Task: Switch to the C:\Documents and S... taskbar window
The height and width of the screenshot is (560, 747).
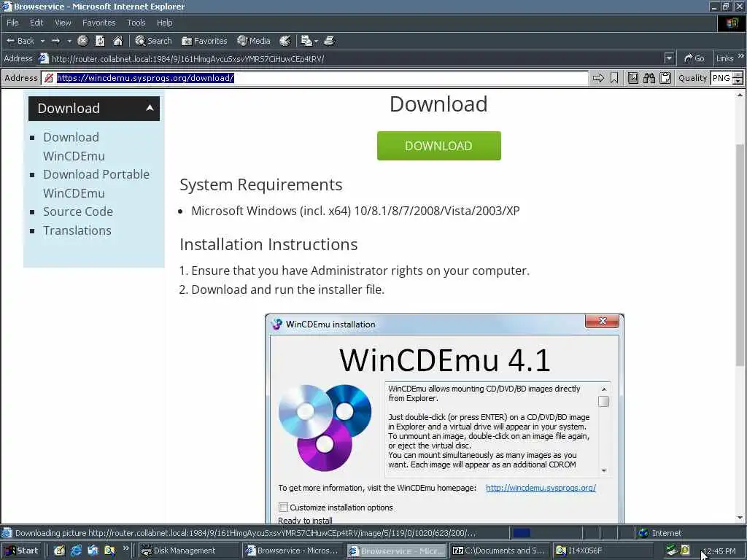Action: (x=499, y=551)
